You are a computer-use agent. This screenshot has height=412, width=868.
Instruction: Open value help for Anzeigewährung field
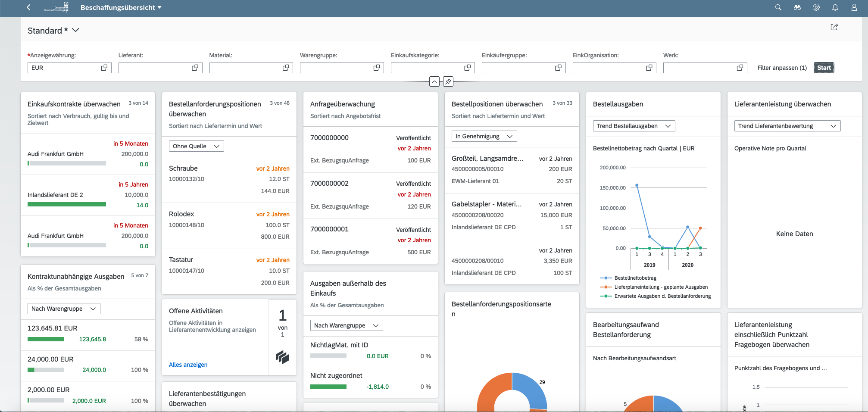point(104,68)
